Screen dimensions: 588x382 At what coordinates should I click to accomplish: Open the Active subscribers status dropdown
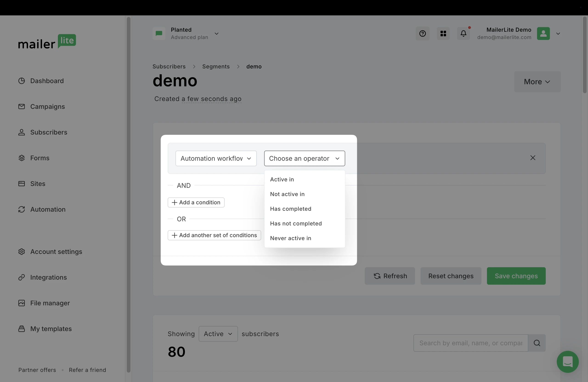click(x=218, y=334)
